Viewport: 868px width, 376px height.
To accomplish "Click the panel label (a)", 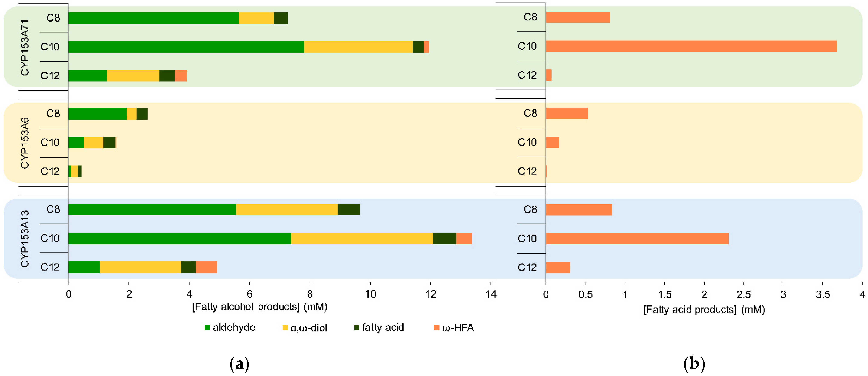I will coord(239,364).
